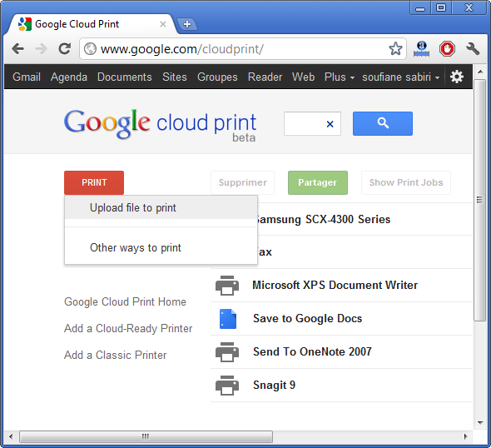Open the red stop-hand extension icon
The height and width of the screenshot is (448, 491).
447,49
